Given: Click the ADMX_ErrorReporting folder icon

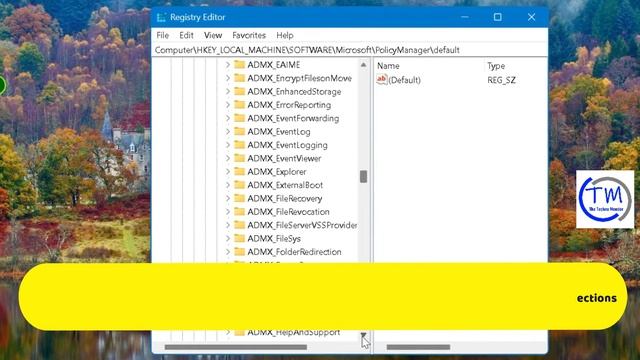Looking at the screenshot, I should coord(240,104).
